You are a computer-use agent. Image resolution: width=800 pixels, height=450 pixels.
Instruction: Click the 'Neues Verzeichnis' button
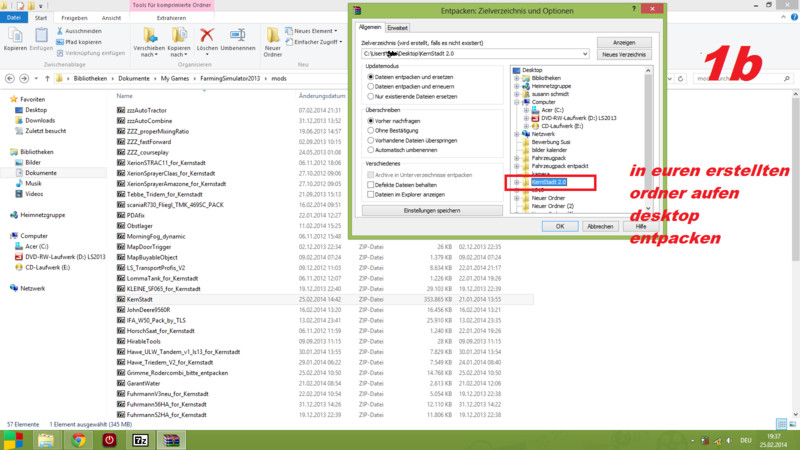(x=624, y=54)
